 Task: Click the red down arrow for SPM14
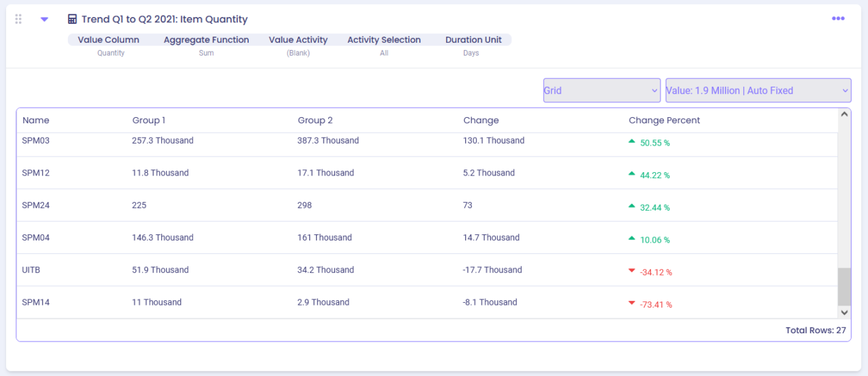tap(632, 304)
